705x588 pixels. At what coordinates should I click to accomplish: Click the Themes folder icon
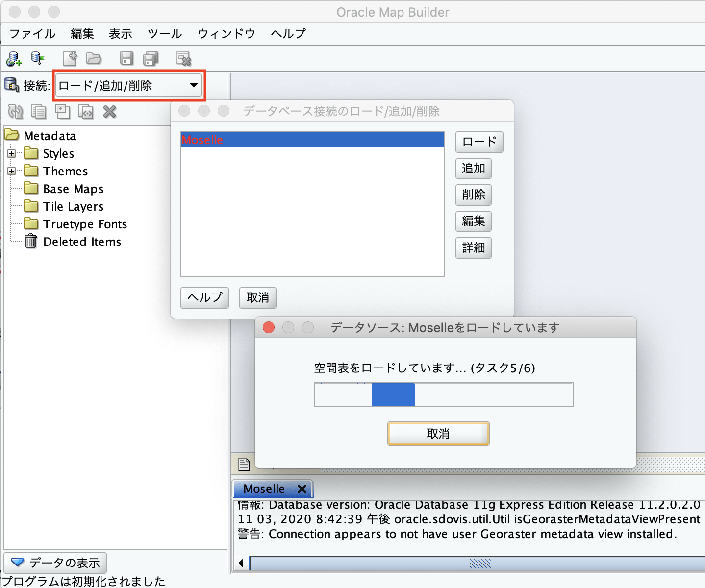pyautogui.click(x=31, y=171)
